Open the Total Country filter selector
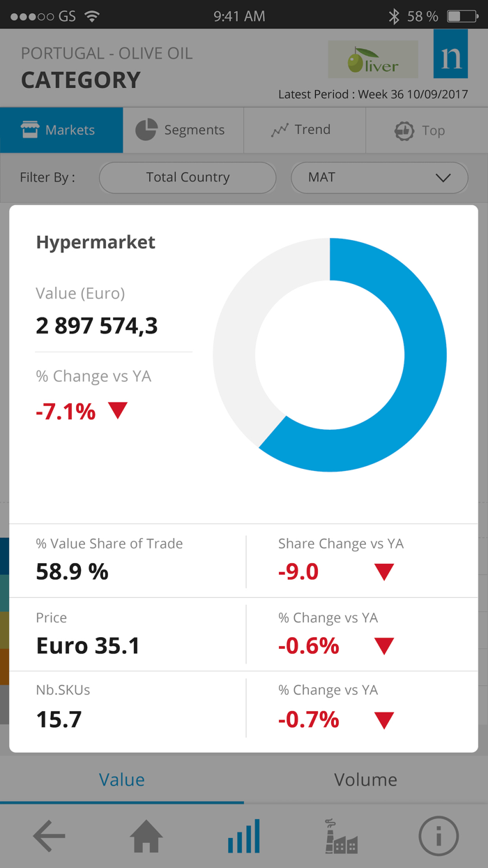The width and height of the screenshot is (488, 868). (187, 178)
